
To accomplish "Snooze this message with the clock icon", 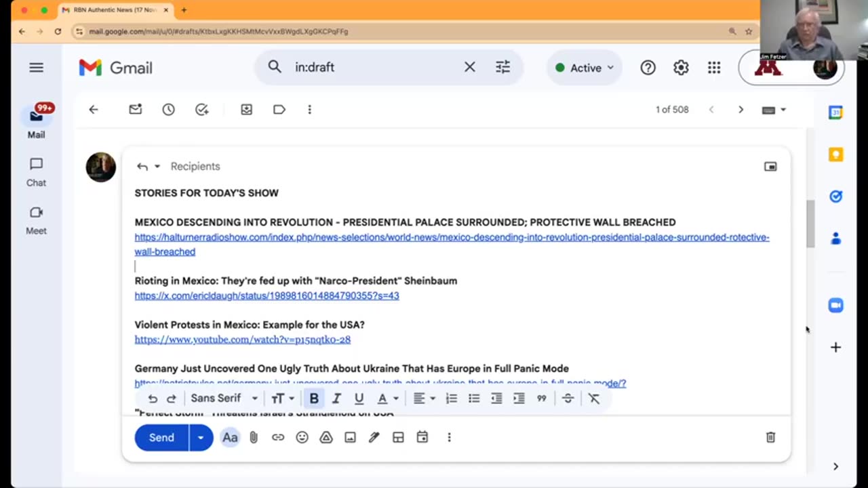I will click(x=168, y=110).
